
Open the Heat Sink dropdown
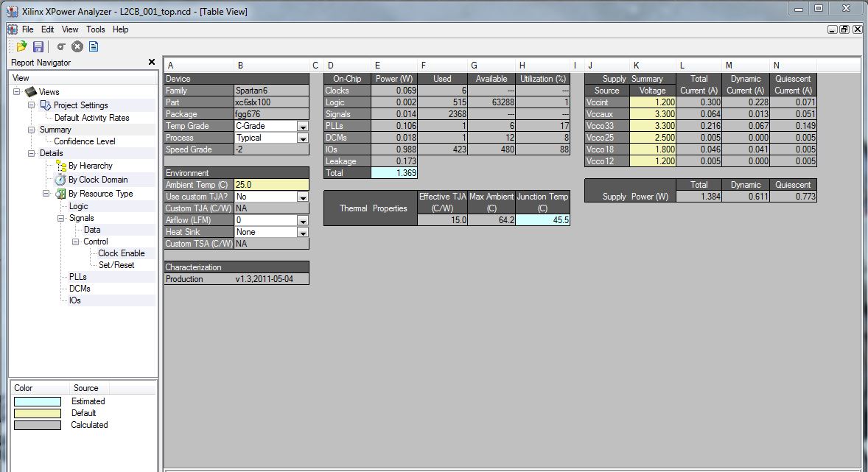303,233
